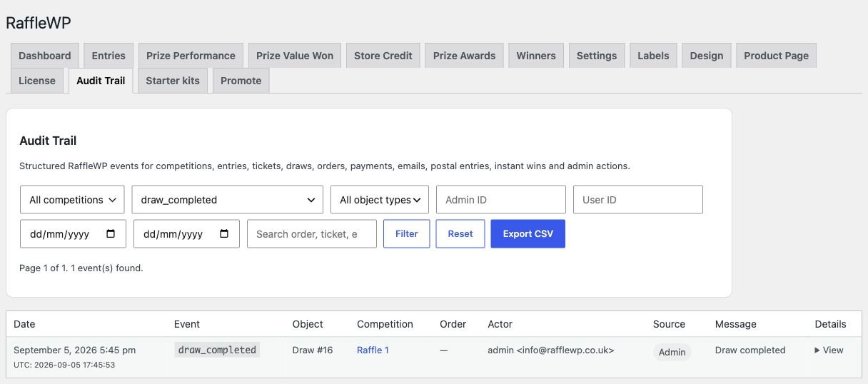868x384 pixels.
Task: Expand the View details disclosure triangle
Action: click(817, 350)
